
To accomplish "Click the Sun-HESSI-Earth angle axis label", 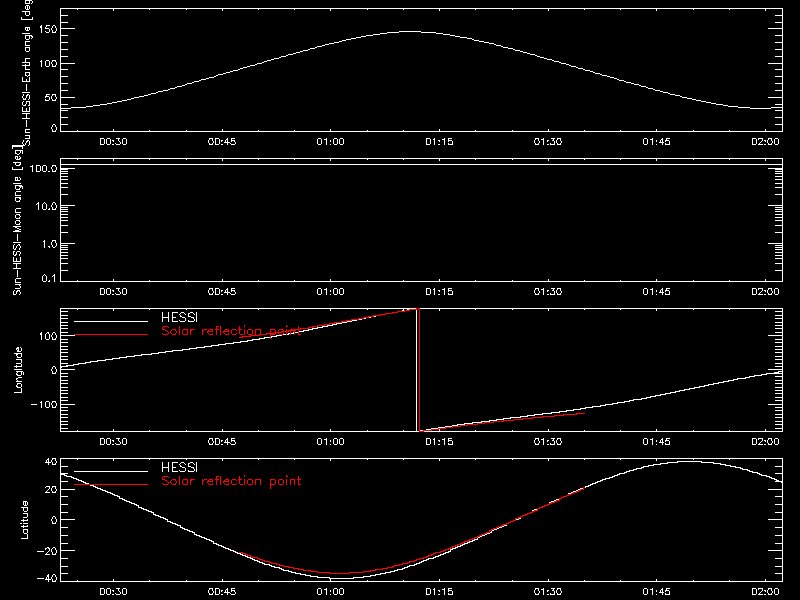I will point(27,73).
